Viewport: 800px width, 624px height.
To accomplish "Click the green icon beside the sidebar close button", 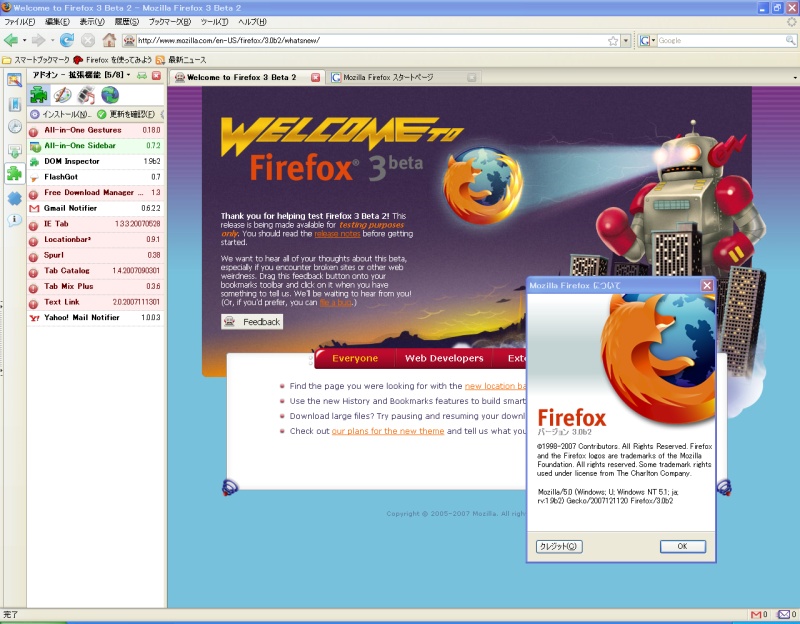I will click(x=142, y=76).
